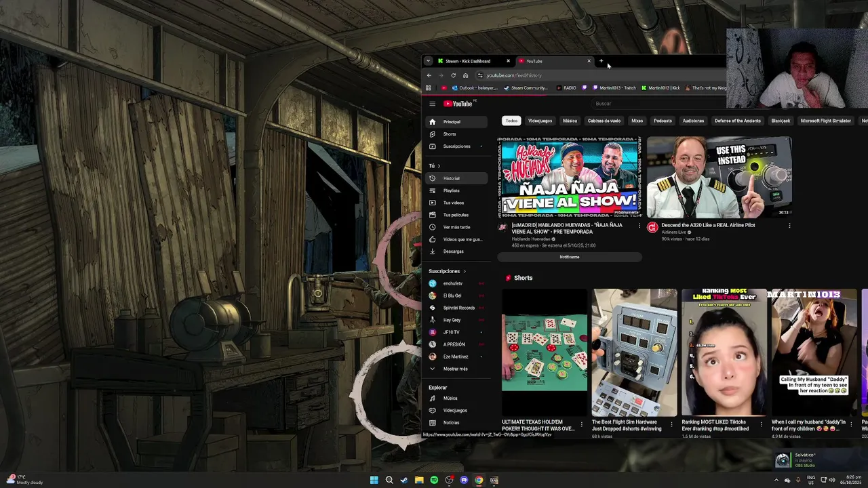The image size is (868, 488).
Task: Open the RADIO bookmark
Action: (566, 88)
